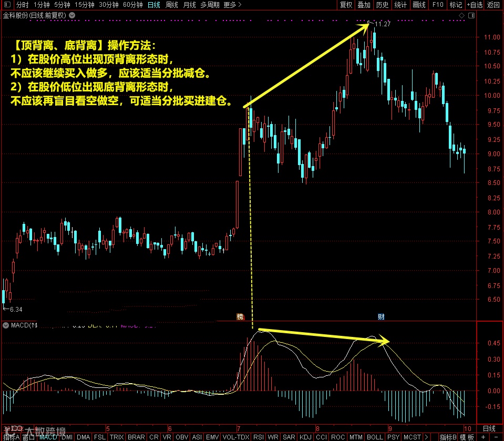Select the 30分钟 period

coord(109,5)
